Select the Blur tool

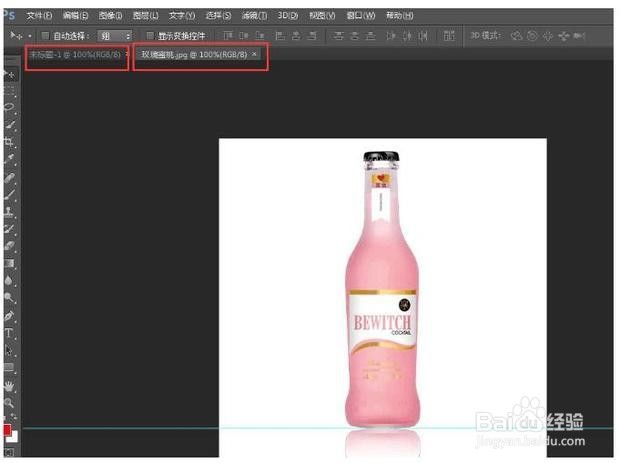(9, 280)
